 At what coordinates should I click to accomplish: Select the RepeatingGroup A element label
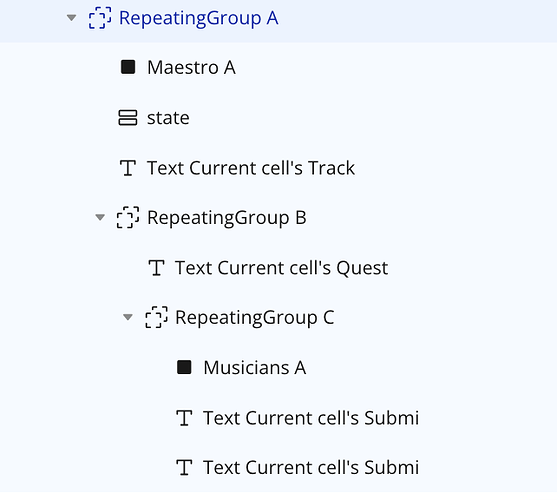coord(199,18)
